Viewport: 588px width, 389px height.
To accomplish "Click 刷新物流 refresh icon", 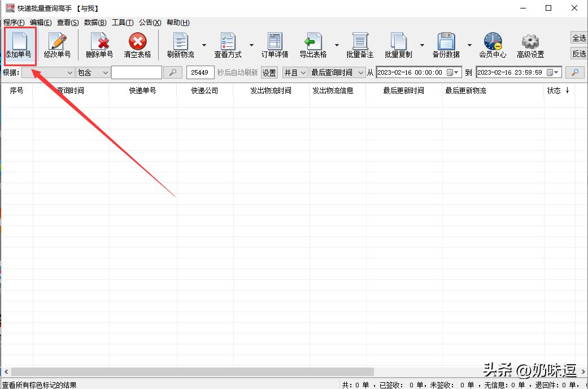I will (x=180, y=45).
